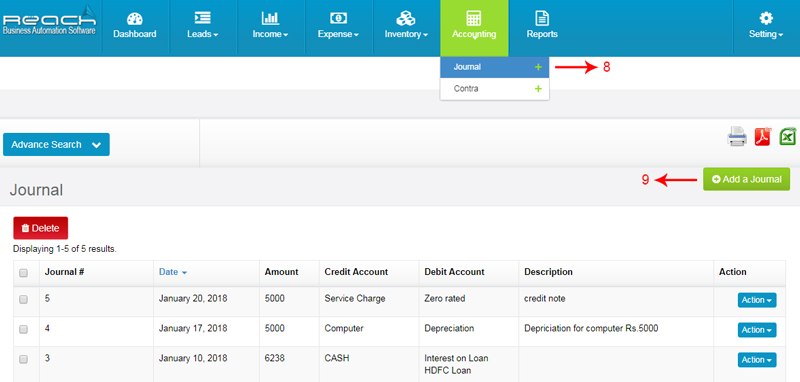Open the Inventory menu
The image size is (800, 382).
pos(406,27)
